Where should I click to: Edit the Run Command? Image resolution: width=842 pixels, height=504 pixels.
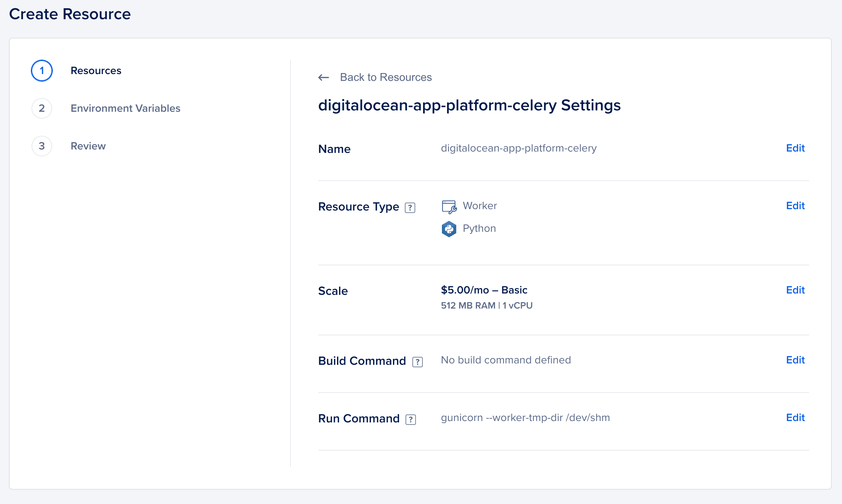click(x=795, y=418)
